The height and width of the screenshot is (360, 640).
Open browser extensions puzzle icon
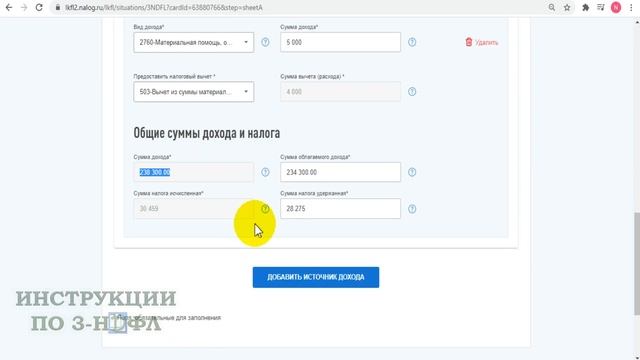pyautogui.click(x=585, y=7)
